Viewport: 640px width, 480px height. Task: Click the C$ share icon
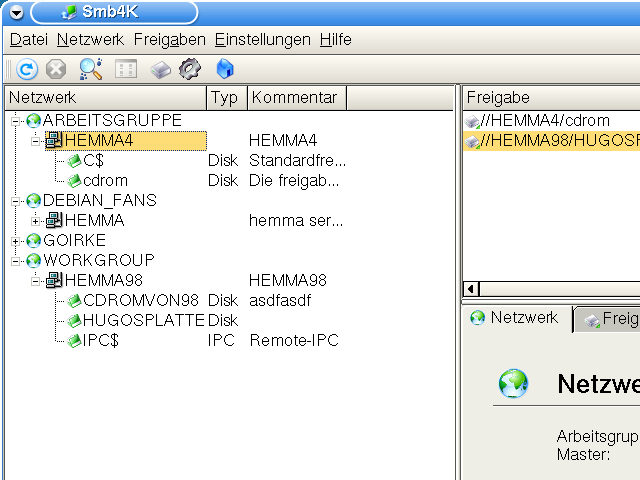click(x=74, y=161)
